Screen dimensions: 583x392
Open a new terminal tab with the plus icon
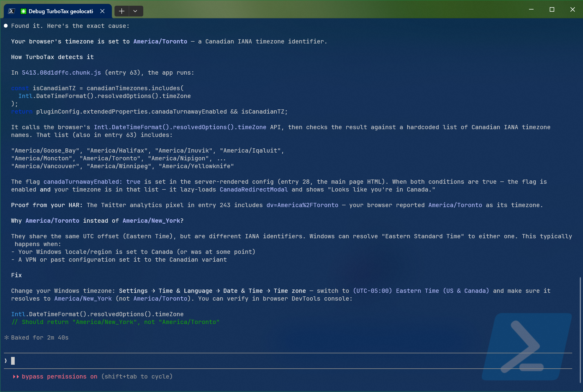[x=121, y=11]
